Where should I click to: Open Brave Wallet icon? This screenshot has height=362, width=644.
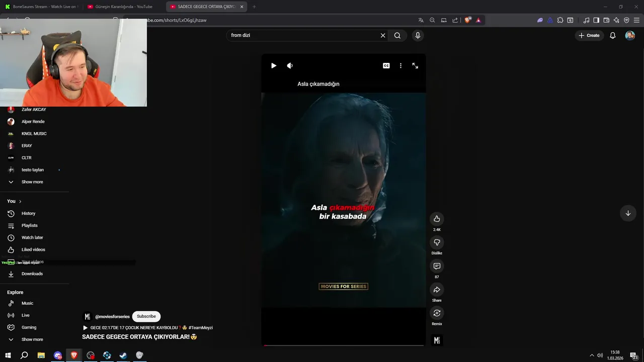(x=606, y=20)
